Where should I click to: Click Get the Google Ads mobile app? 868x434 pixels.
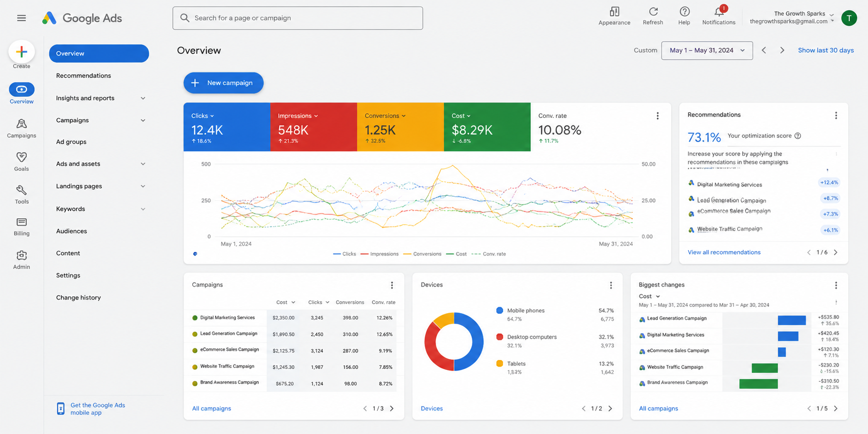pos(98,409)
